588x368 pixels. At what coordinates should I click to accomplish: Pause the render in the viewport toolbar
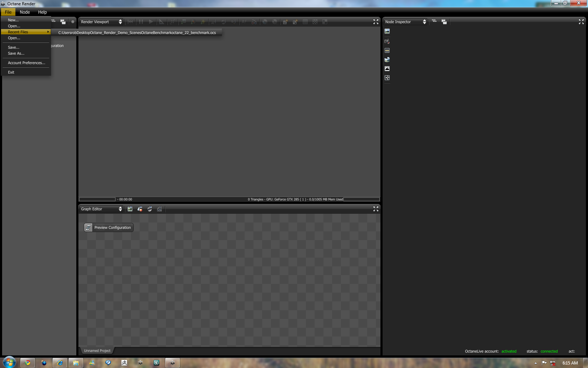click(x=141, y=22)
